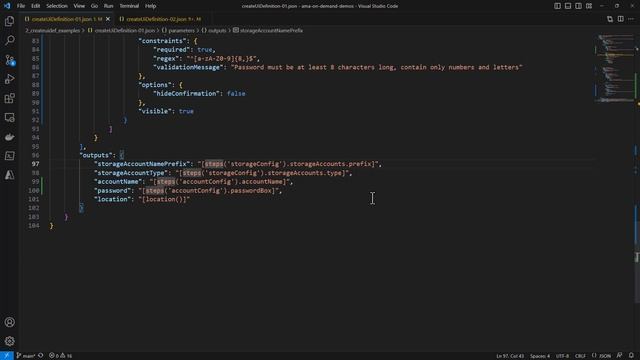Click the "validationMessage" key
Screen dimensions: 640x360
coord(188,67)
